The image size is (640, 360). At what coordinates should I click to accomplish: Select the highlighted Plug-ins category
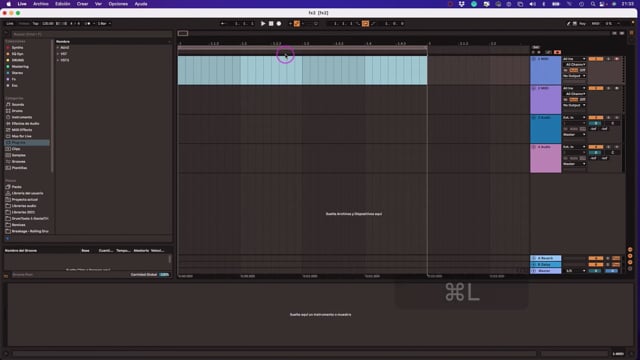click(27, 142)
